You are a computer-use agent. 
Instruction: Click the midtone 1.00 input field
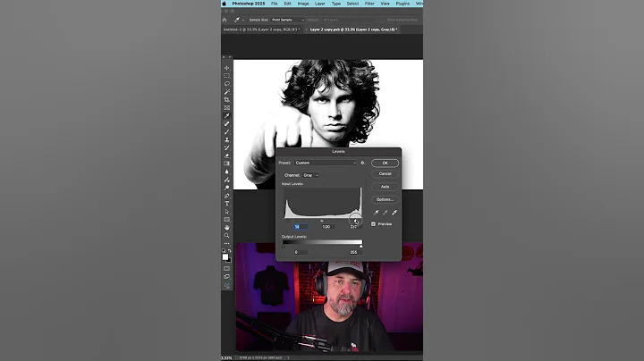click(x=327, y=226)
